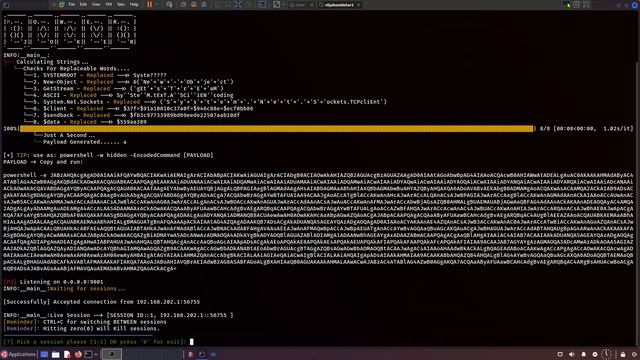Click the green cursor device icon top right
Viewport: 640px width, 360px height.
click(x=567, y=5)
